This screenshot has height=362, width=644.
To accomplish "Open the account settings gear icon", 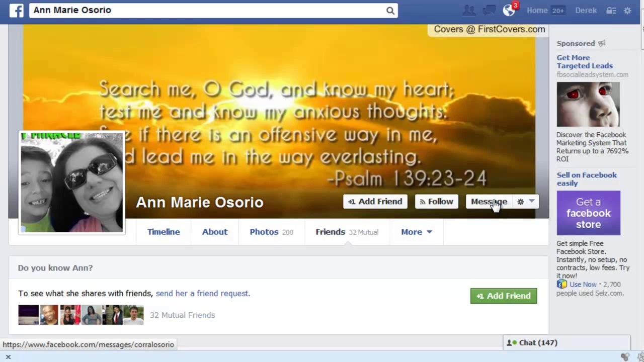I will point(627,11).
